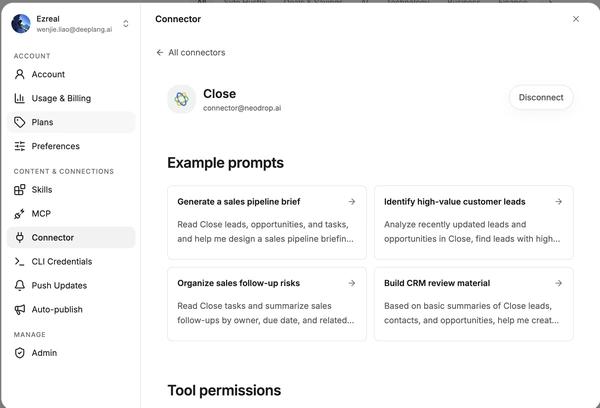The image size is (600, 408).
Task: Open the Usage & Billing section
Action: [71, 98]
